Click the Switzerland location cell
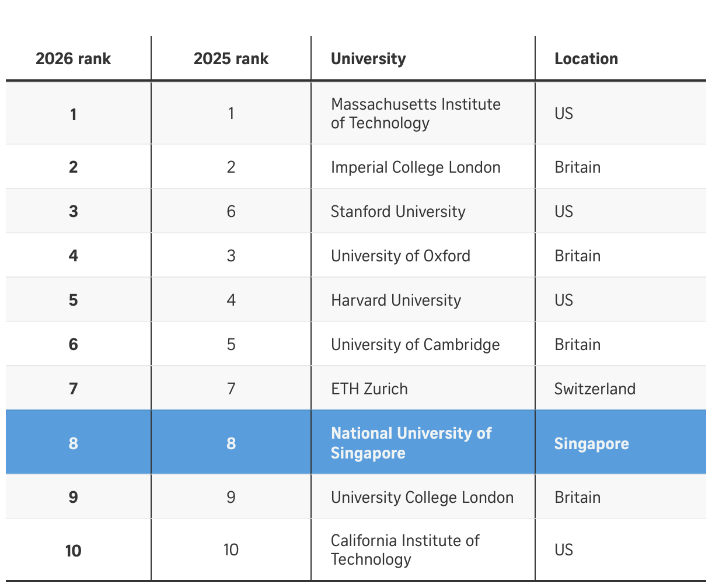The width and height of the screenshot is (712, 588). coord(595,388)
